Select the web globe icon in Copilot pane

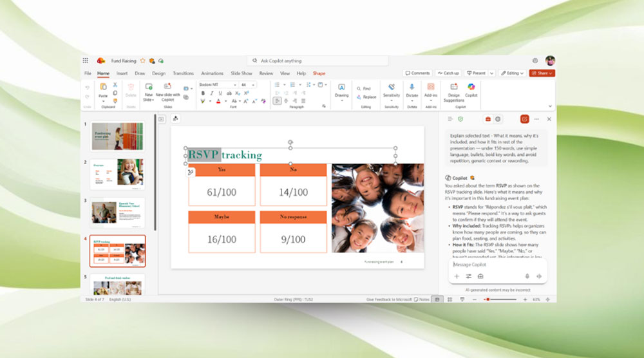click(x=498, y=119)
